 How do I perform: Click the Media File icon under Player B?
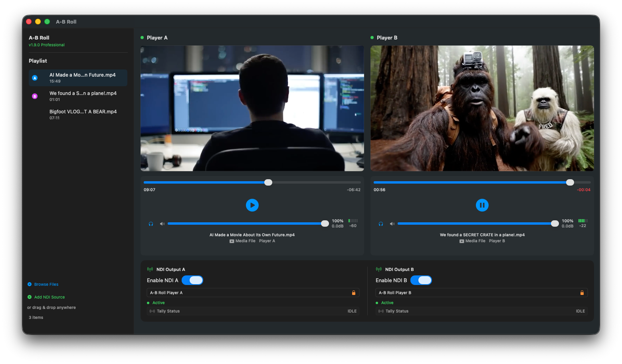[x=462, y=241]
